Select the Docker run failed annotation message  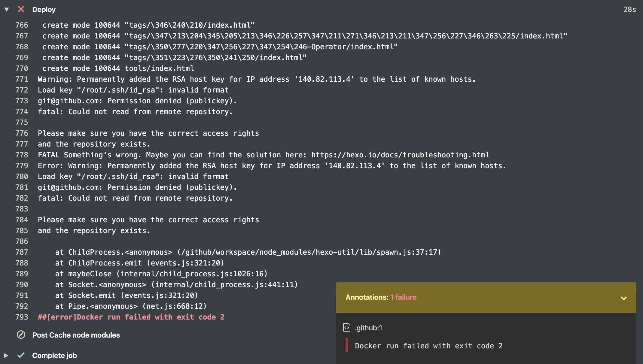click(x=428, y=346)
